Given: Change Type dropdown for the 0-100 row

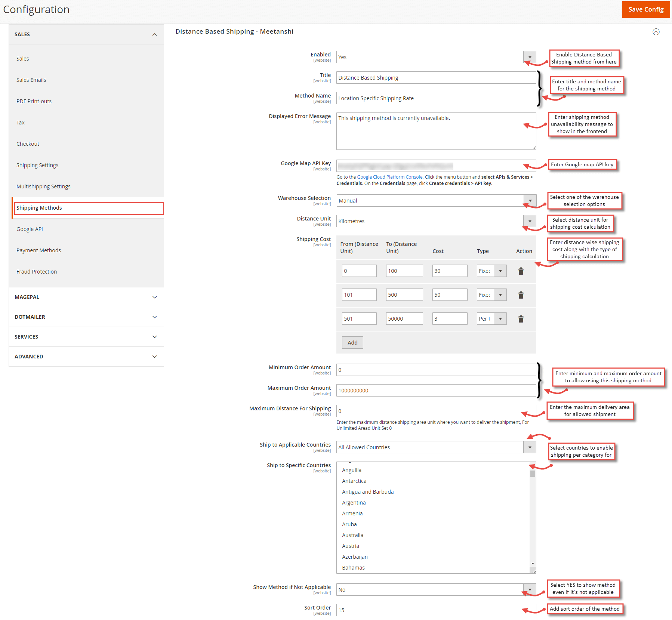Looking at the screenshot, I should click(491, 271).
